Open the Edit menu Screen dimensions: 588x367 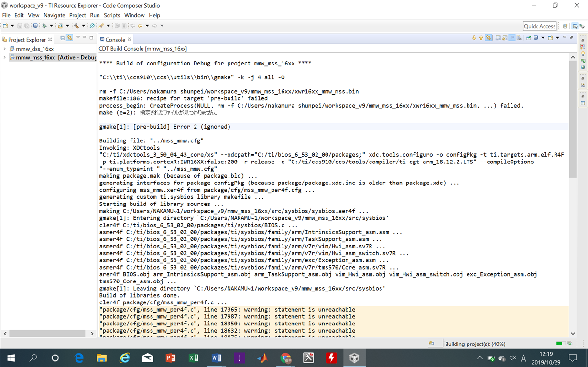click(x=19, y=15)
